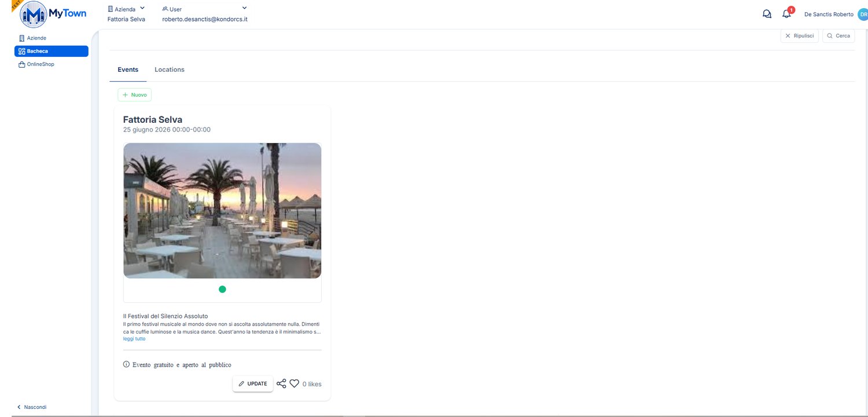Expand the Azienda dropdown
The height and width of the screenshot is (417, 868).
tap(127, 9)
